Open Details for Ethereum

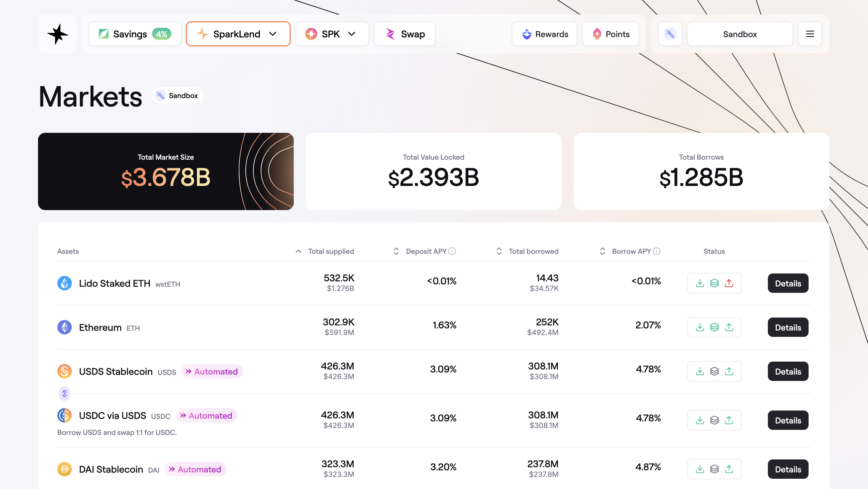tap(788, 328)
